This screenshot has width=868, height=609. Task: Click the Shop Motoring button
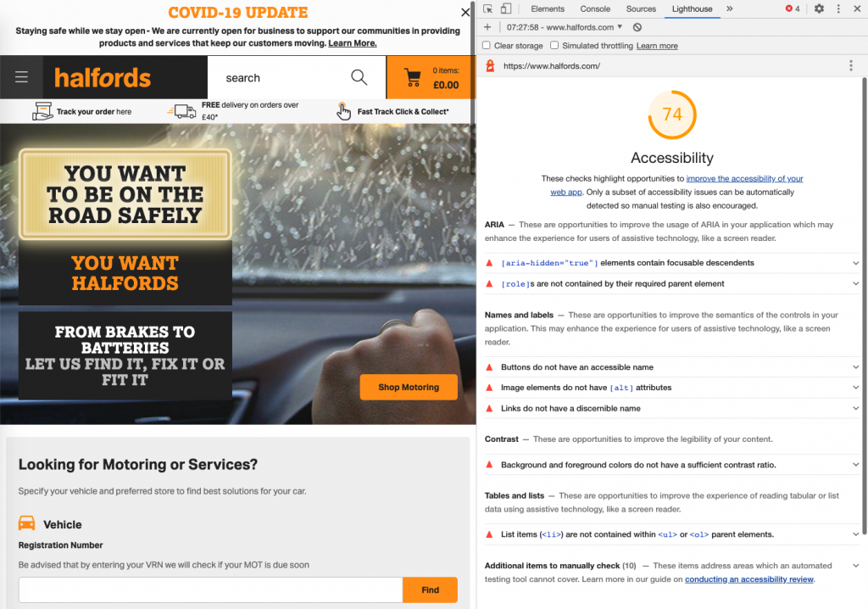click(409, 387)
